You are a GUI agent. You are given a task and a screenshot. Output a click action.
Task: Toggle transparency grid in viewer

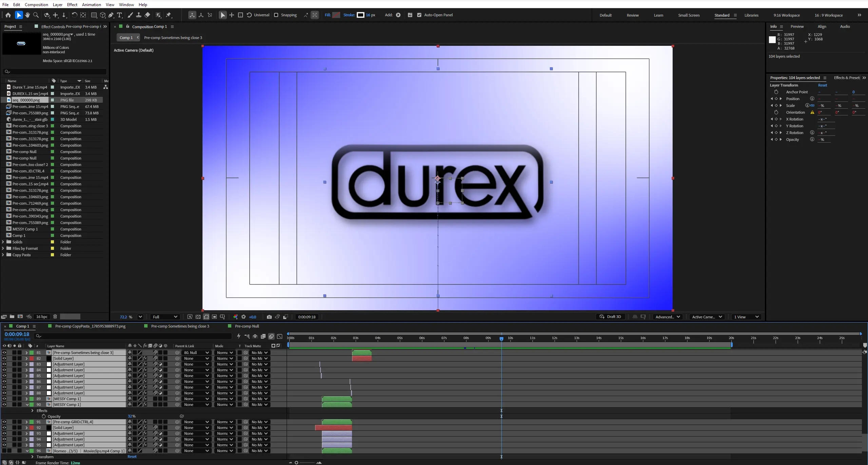point(198,317)
